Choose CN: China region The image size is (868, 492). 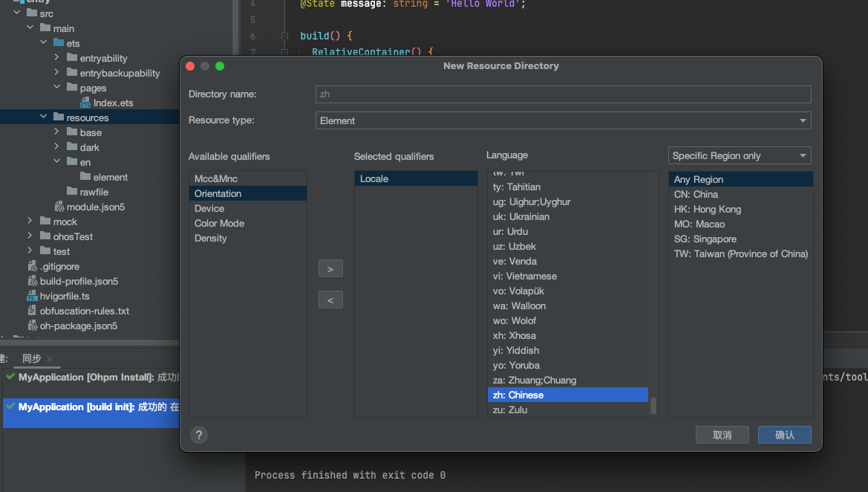(741, 195)
